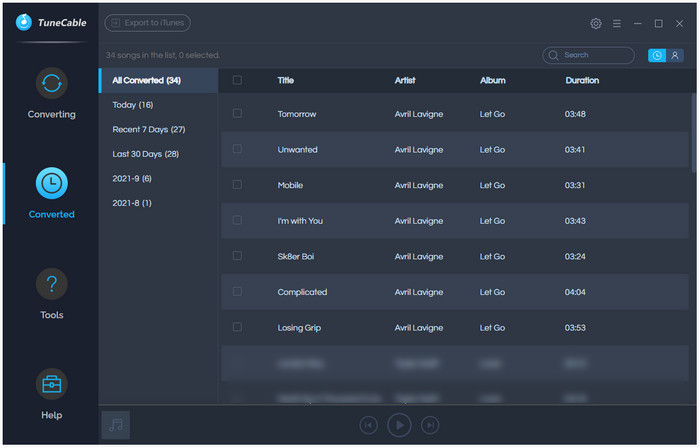Switch to sort-by-date clock view

pyautogui.click(x=657, y=55)
